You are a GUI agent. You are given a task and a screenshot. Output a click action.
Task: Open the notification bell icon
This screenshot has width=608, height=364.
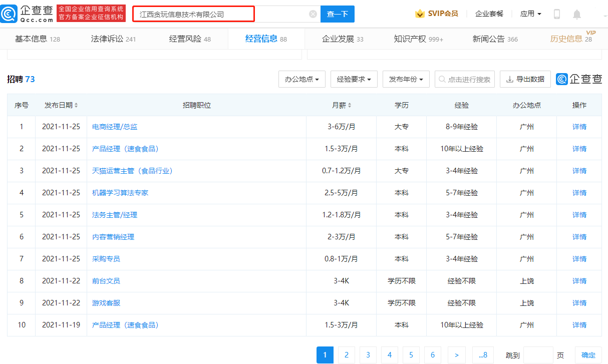(577, 14)
